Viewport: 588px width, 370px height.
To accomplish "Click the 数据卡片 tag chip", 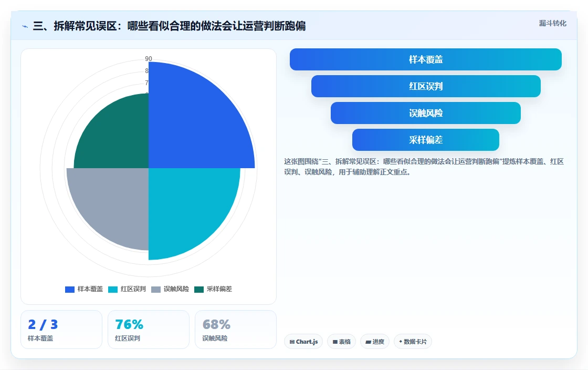I will (413, 342).
